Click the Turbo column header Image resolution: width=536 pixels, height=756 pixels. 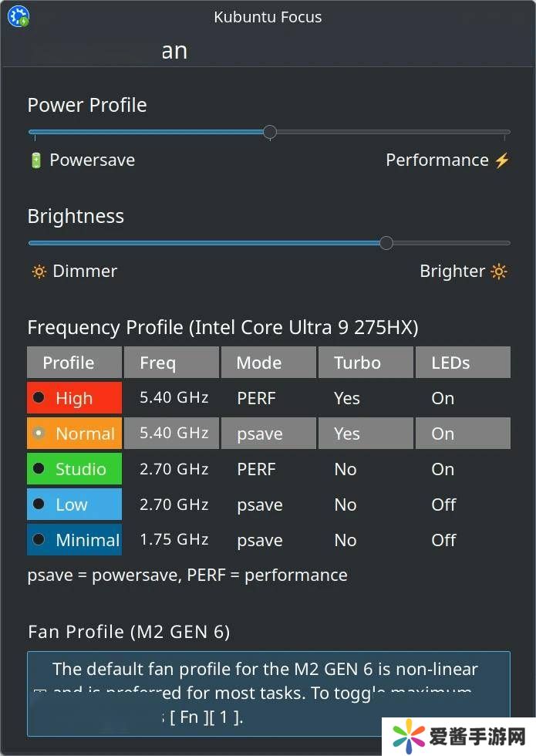(x=366, y=363)
